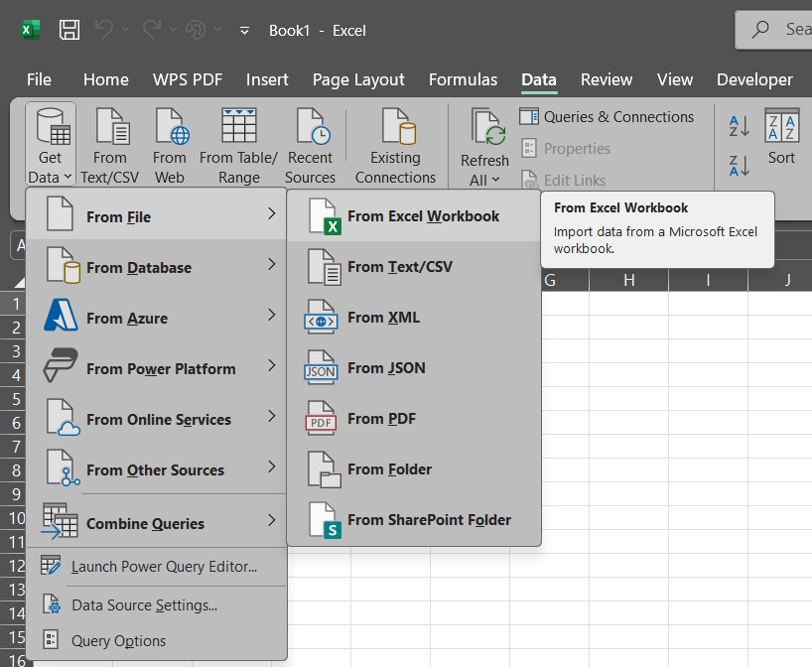Click From Web ribbon icon
The width and height of the screenshot is (812, 667).
(170, 146)
